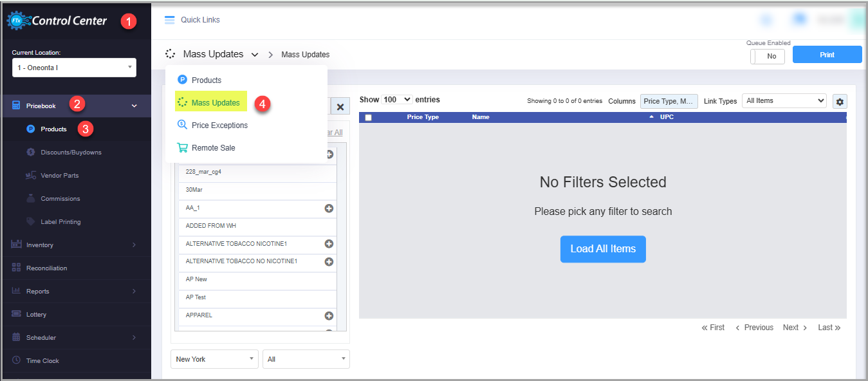Click the Load All Items button
Image resolution: width=868 pixels, height=381 pixels.
(603, 249)
